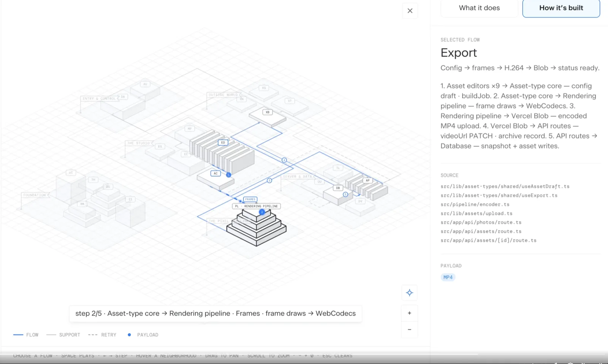Click the step 2/5 caption bar
The width and height of the screenshot is (608, 364).
point(215,313)
